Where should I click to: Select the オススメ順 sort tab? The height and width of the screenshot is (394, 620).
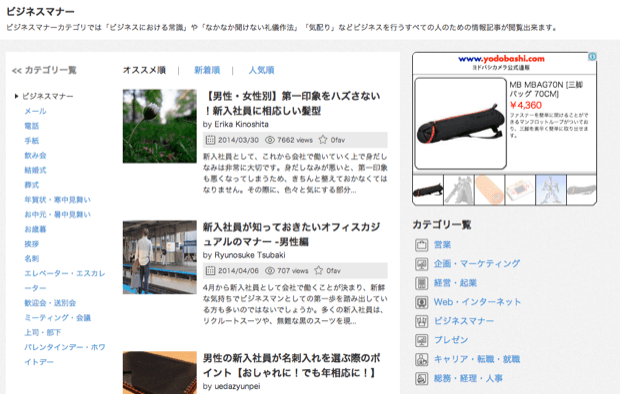click(x=144, y=70)
